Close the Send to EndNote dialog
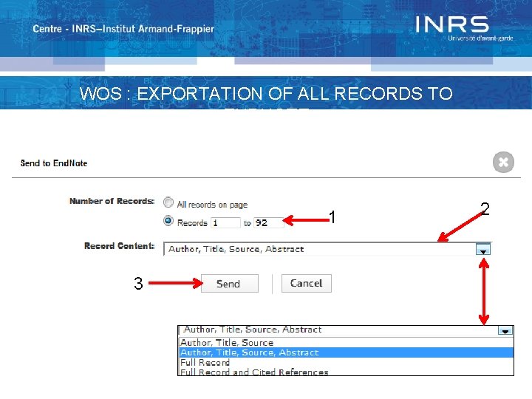Viewport: 532px width, 399px height. 503,162
